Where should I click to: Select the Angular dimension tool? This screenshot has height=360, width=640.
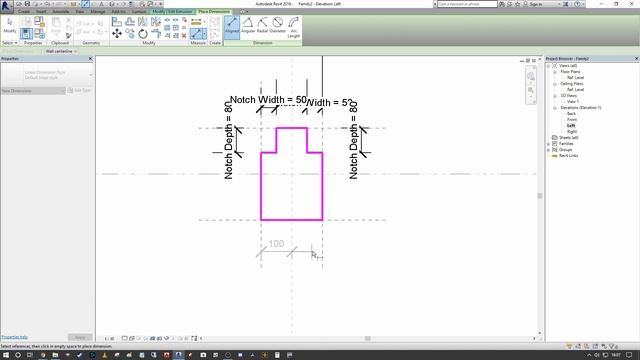248,25
